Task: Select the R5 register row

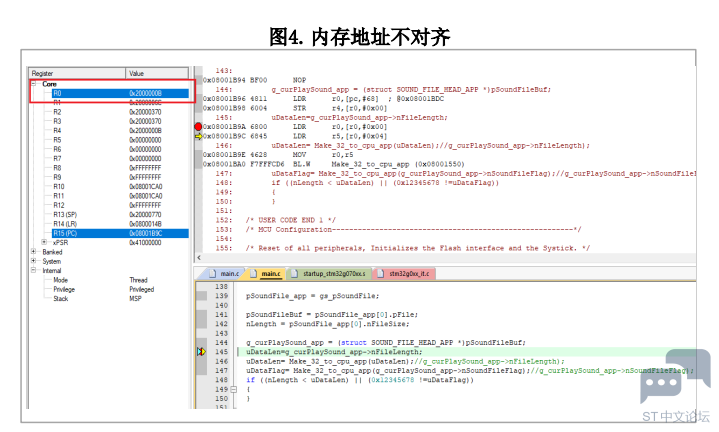Action: pyautogui.click(x=121, y=140)
